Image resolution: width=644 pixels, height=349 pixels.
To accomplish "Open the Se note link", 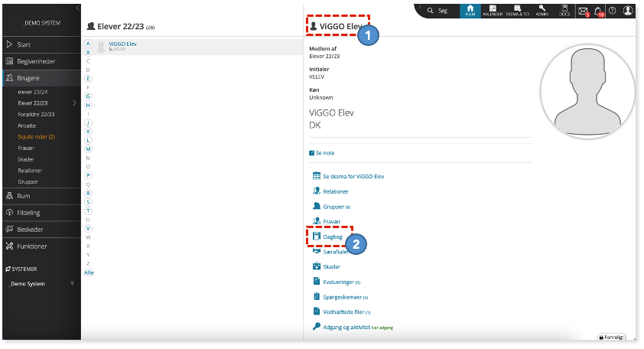I will [x=321, y=153].
